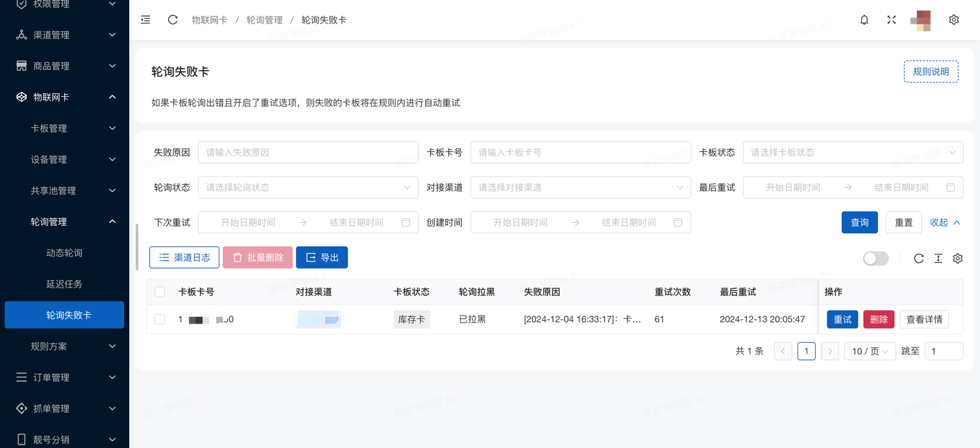Image resolution: width=980 pixels, height=448 pixels.
Task: Toggle the switch above the table
Action: click(876, 258)
